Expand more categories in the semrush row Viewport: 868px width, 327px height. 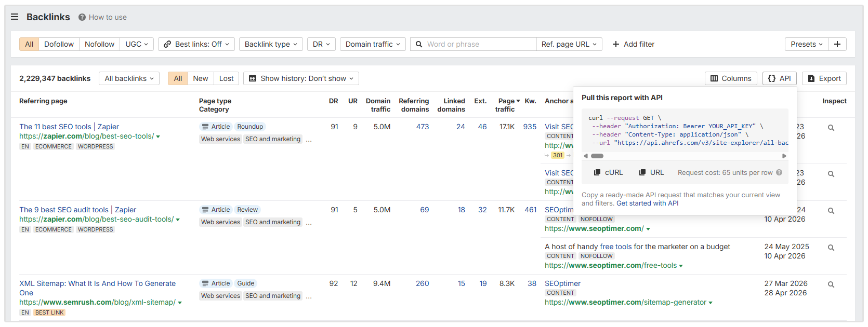click(x=309, y=297)
